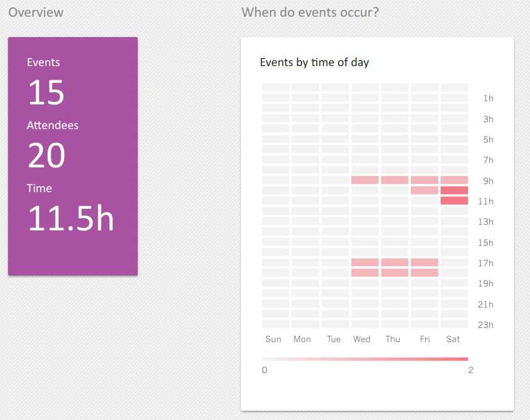530x420 pixels.
Task: Click the Time value 11.5h
Action: pos(70,219)
